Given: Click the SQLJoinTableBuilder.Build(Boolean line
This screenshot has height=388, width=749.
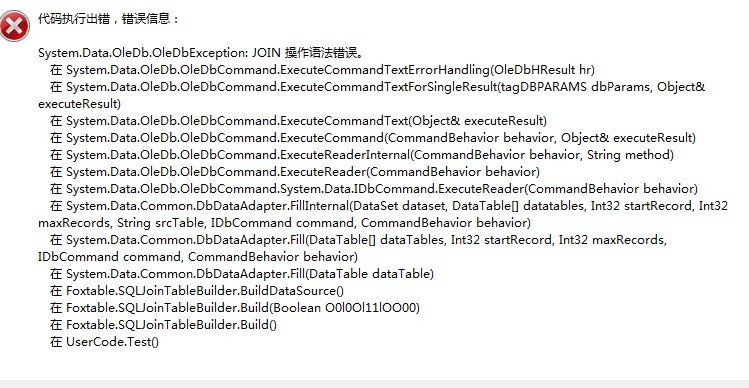Looking at the screenshot, I should [235, 308].
